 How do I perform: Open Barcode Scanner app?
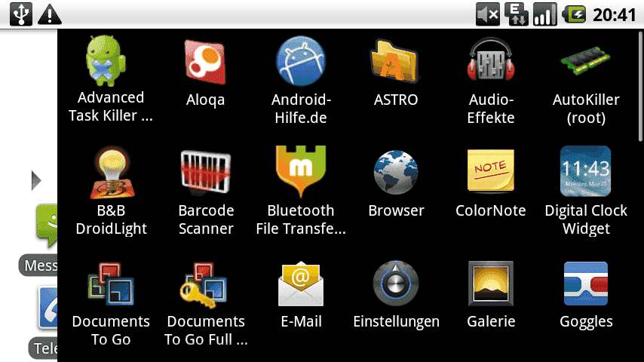point(206,171)
